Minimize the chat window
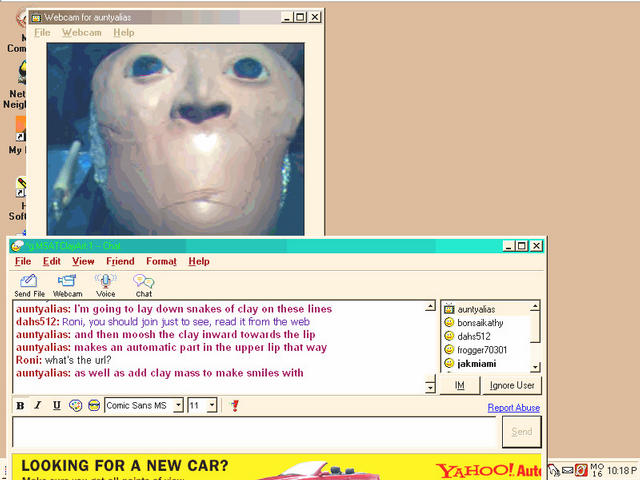 coord(508,246)
